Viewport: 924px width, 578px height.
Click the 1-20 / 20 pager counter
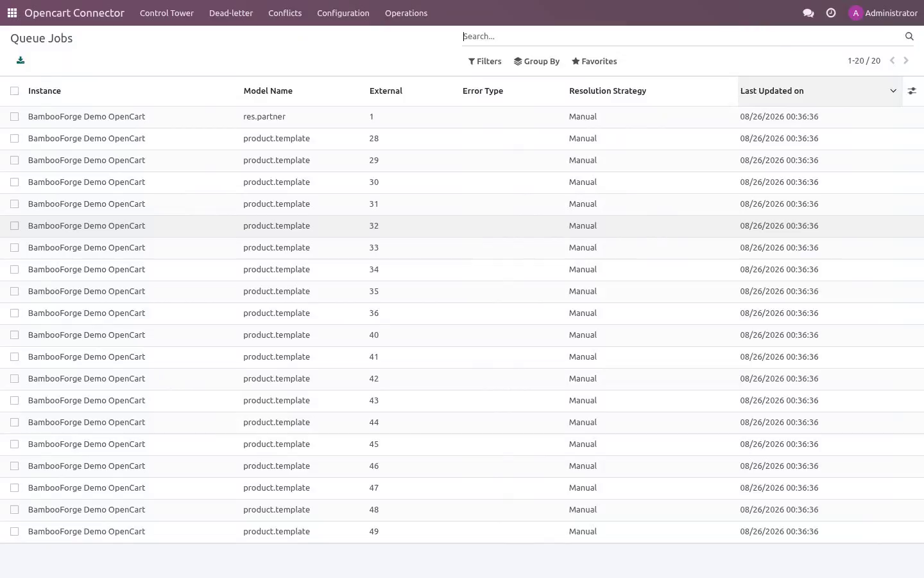(864, 61)
